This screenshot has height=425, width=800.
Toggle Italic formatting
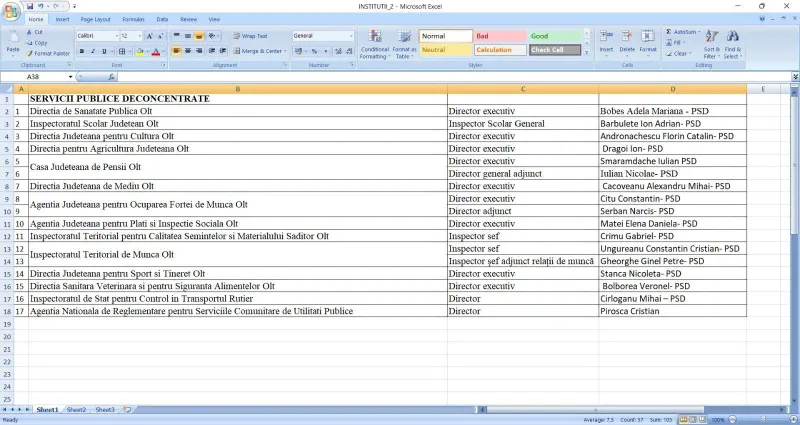coord(93,52)
